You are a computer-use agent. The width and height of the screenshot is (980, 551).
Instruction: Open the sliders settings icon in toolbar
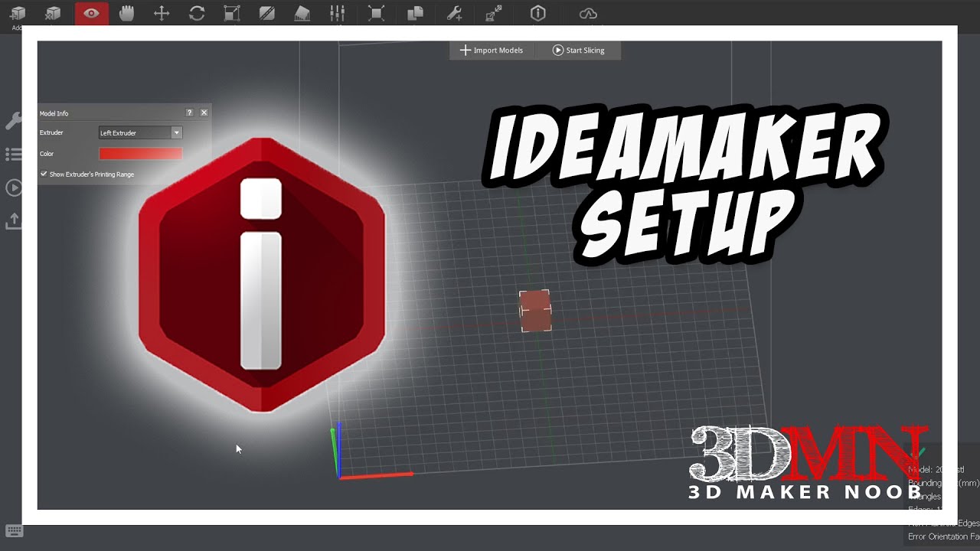[337, 13]
